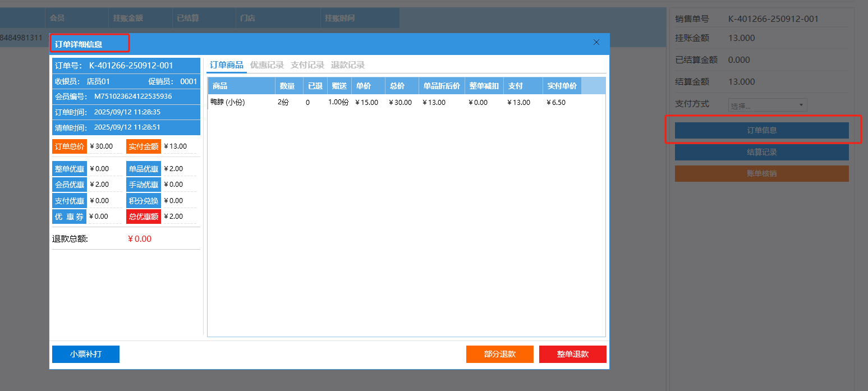The image size is (868, 391).
Task: Click the 实付单价 column header
Action: (x=562, y=86)
